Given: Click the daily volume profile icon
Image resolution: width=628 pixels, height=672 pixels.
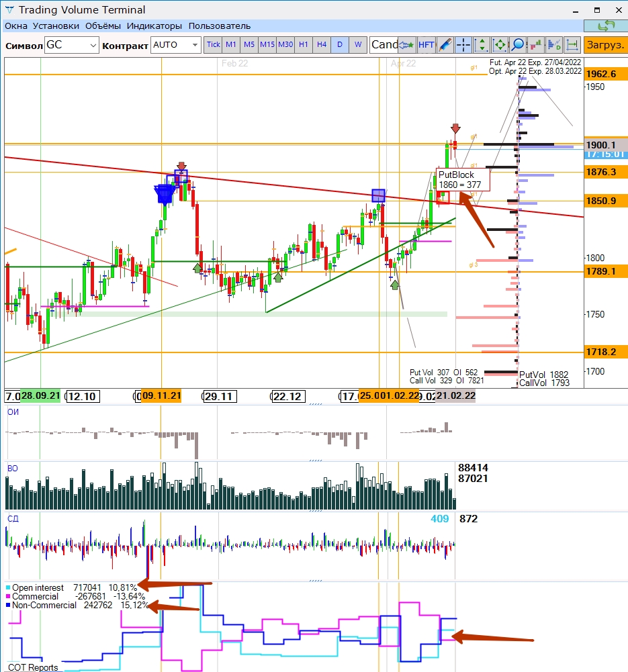Looking at the screenshot, I should point(554,45).
